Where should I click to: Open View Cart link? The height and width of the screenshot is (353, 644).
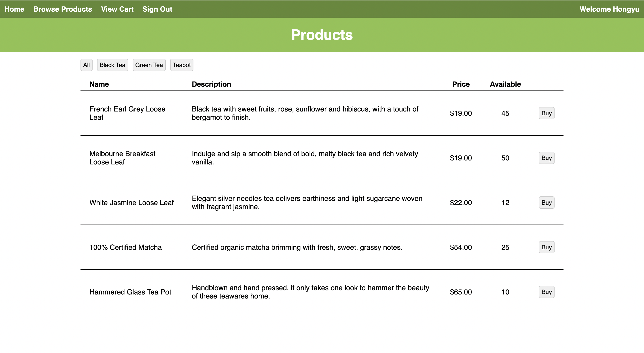tap(117, 9)
